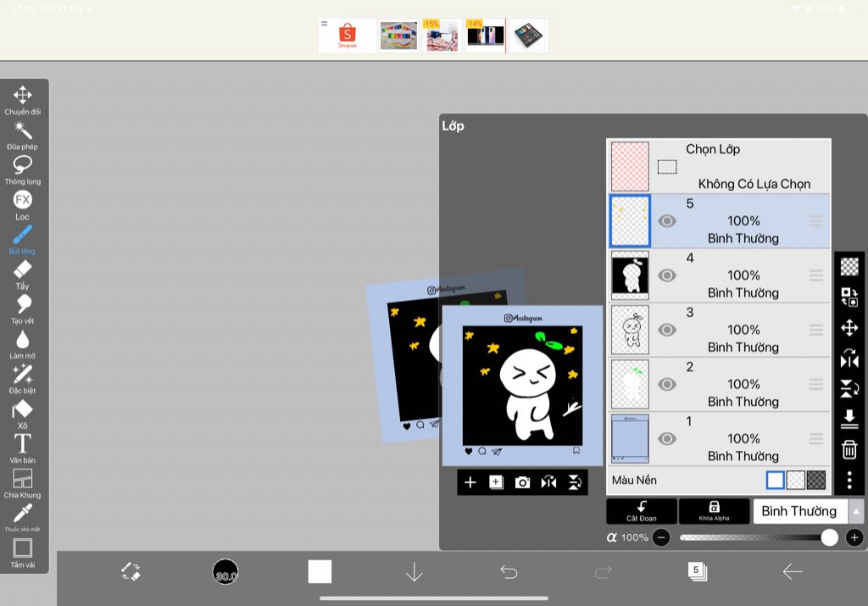Toggle visibility of layer 2

point(667,384)
